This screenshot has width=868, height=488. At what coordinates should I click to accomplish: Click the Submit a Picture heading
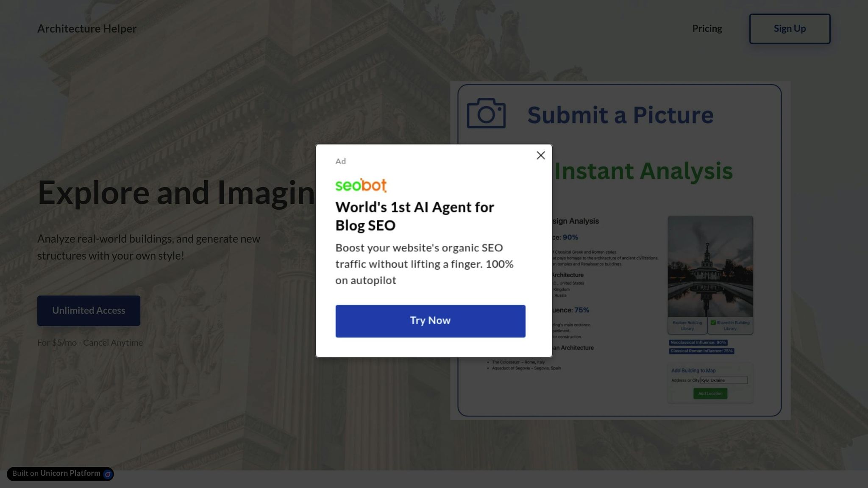point(620,115)
